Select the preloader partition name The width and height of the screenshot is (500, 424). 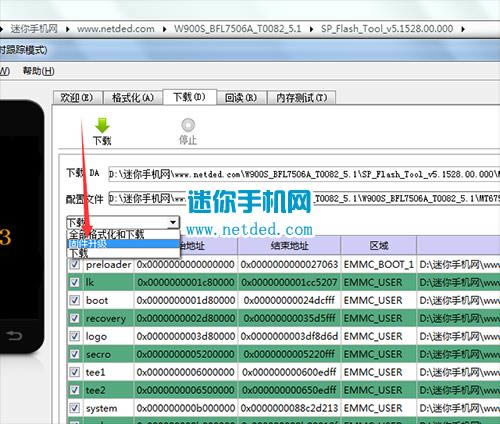(x=108, y=265)
